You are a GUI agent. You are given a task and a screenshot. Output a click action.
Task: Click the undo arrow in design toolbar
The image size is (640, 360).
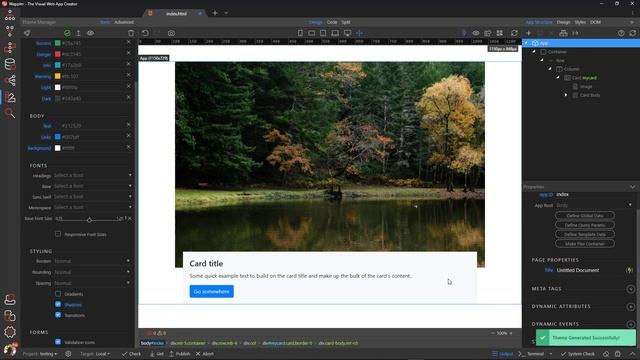tap(145, 33)
